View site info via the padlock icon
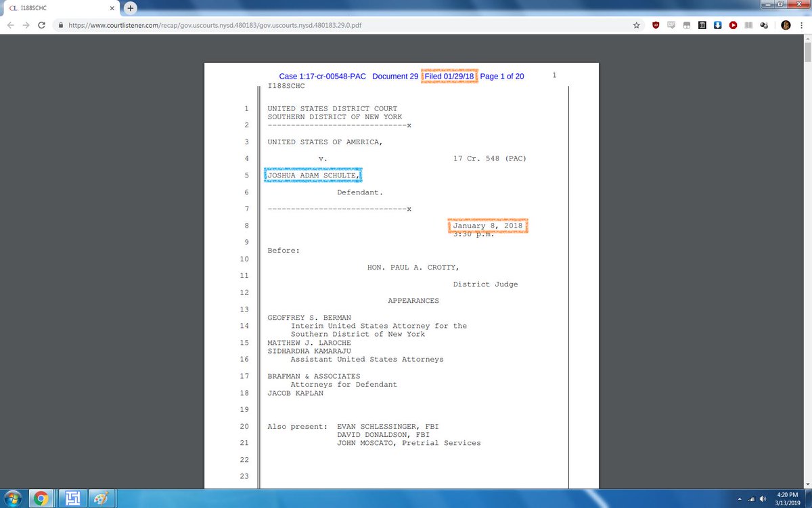Image resolution: width=812 pixels, height=508 pixels. (x=61, y=25)
